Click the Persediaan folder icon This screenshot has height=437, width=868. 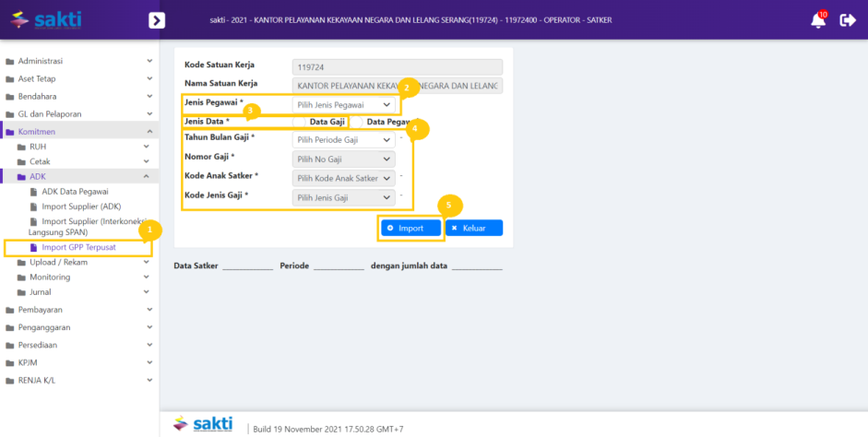tap(10, 345)
